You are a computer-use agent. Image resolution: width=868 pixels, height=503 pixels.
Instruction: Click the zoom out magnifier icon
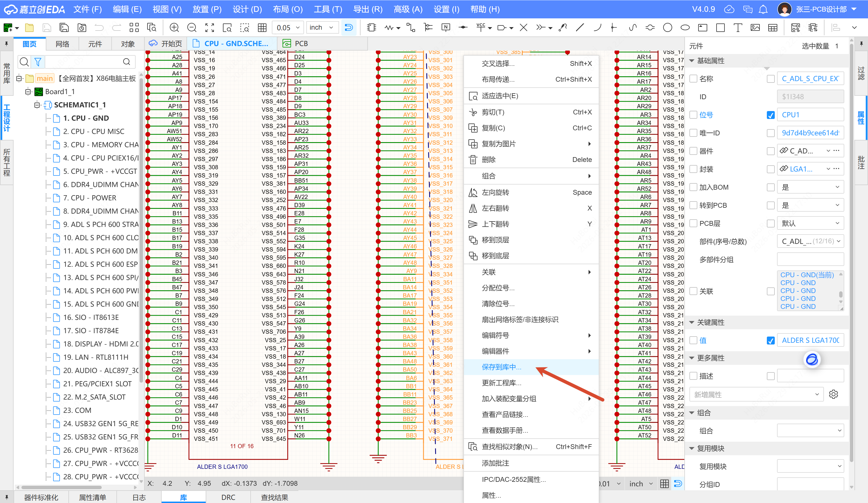[x=192, y=28]
